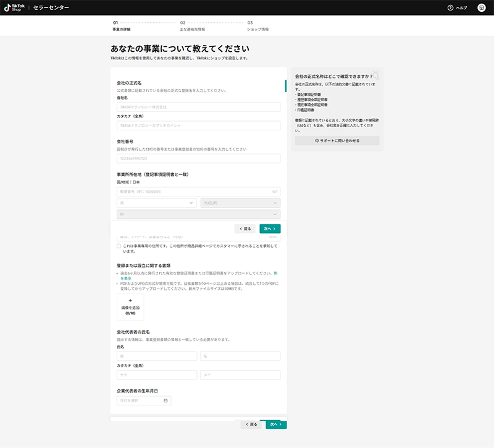This screenshot has width=494, height=448.
Task: Open the 市/区/町 city dropdown
Action: (x=240, y=203)
